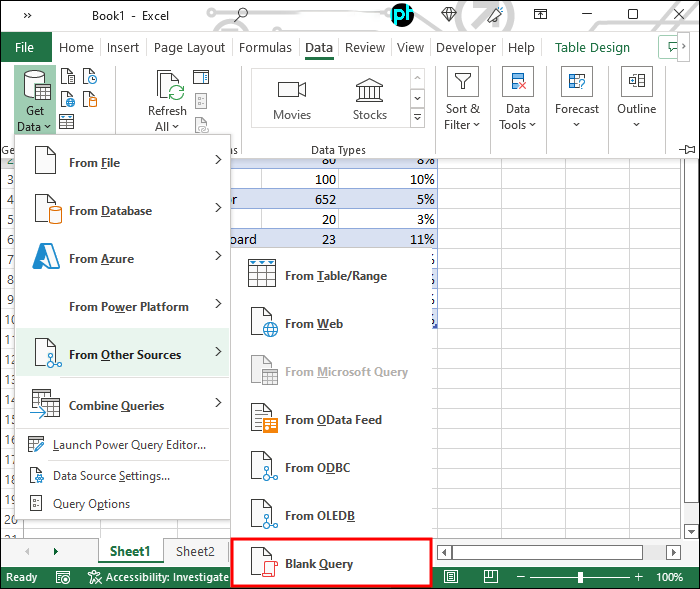This screenshot has width=700, height=589.
Task: Open the Sort & Filter group
Action: (462, 100)
